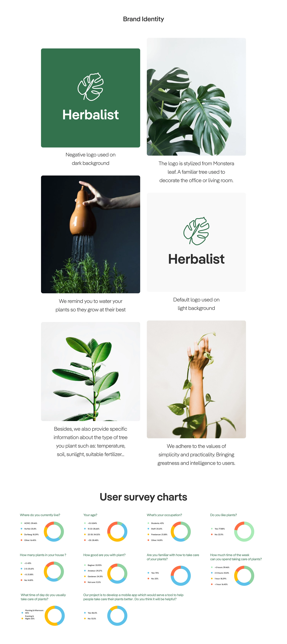The width and height of the screenshot is (287, 644).
Task: Click white Herbalist wordmark on green card
Action: (x=91, y=115)
